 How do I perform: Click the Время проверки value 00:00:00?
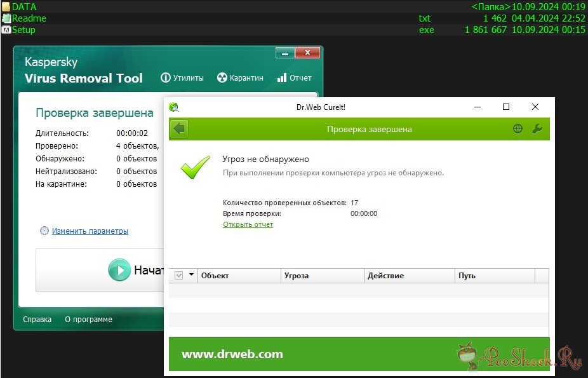(x=364, y=213)
